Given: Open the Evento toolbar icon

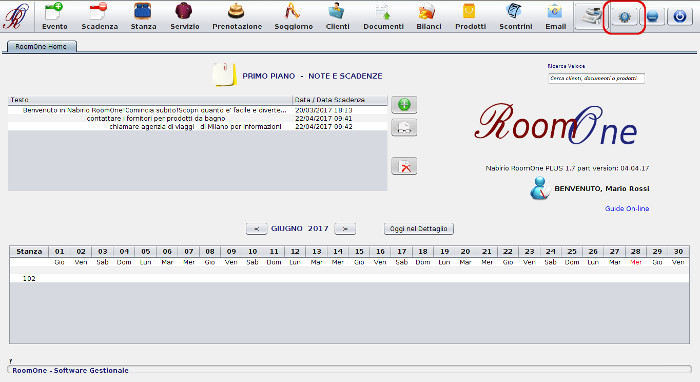Looking at the screenshot, I should point(54,17).
